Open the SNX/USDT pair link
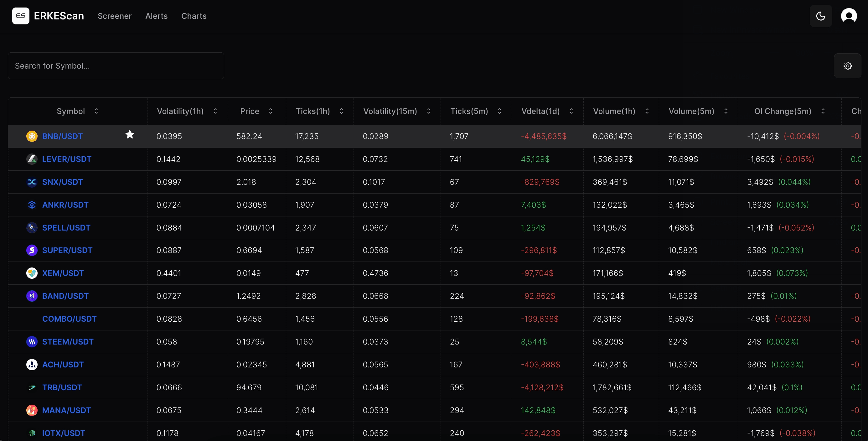The width and height of the screenshot is (868, 441). click(62, 182)
